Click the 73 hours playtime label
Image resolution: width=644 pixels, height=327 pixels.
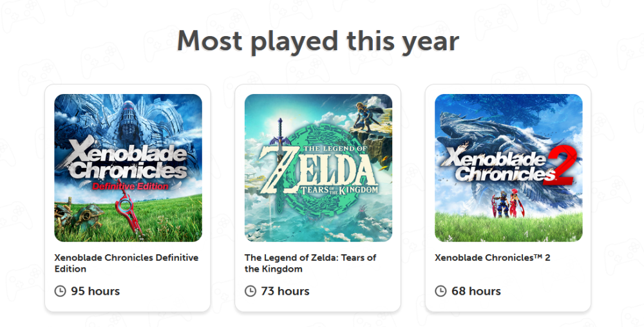[x=285, y=291]
